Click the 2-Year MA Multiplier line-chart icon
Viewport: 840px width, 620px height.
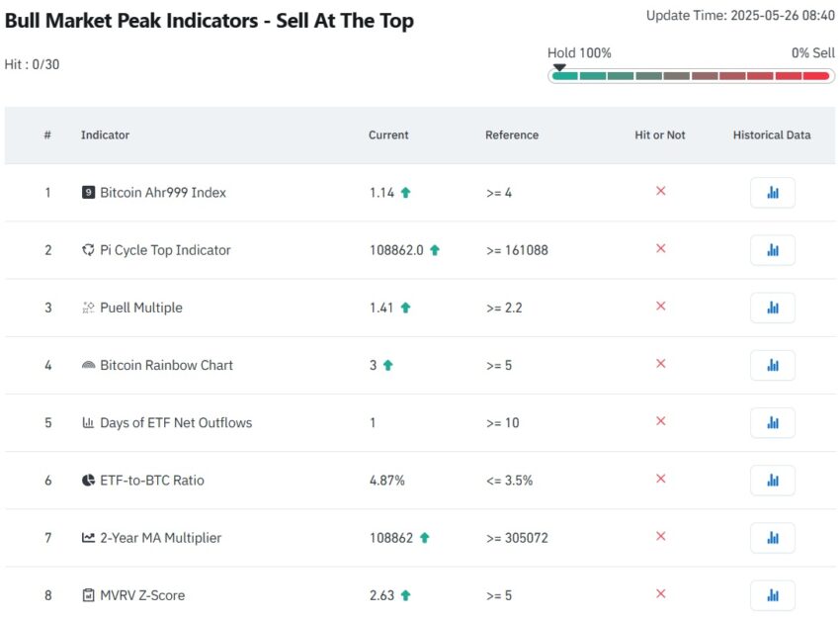88,538
